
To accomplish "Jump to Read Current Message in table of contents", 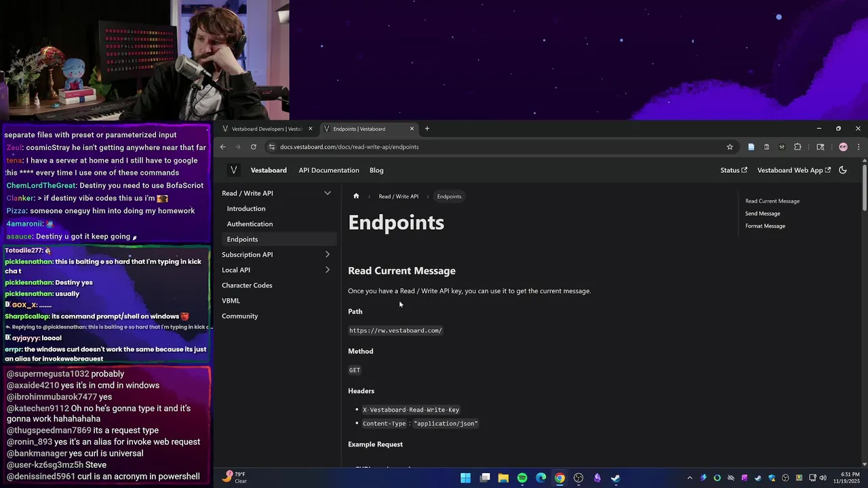I will point(772,201).
